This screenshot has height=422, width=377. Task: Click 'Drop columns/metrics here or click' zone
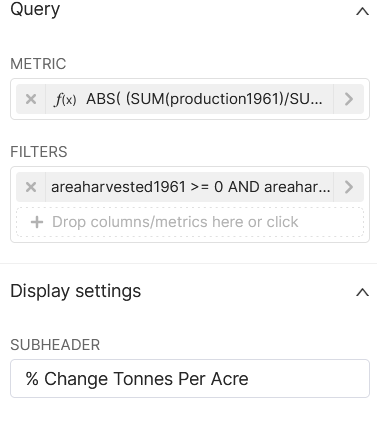tap(190, 222)
